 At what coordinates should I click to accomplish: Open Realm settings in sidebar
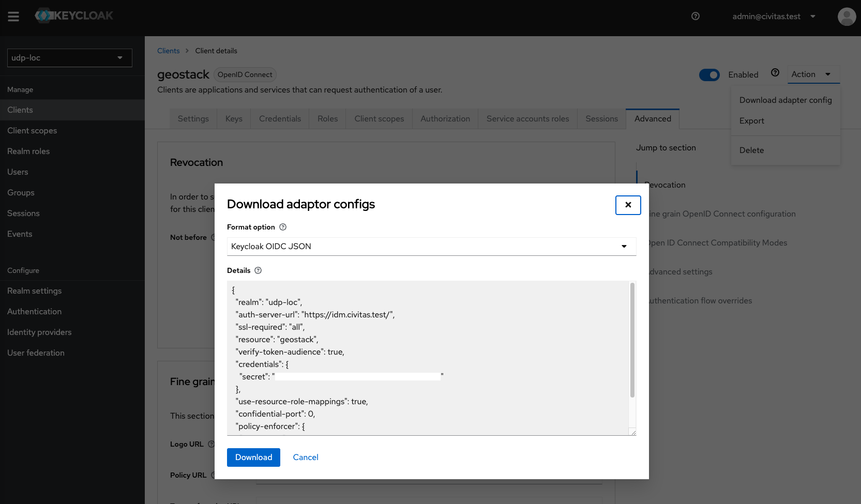[x=72, y=291]
